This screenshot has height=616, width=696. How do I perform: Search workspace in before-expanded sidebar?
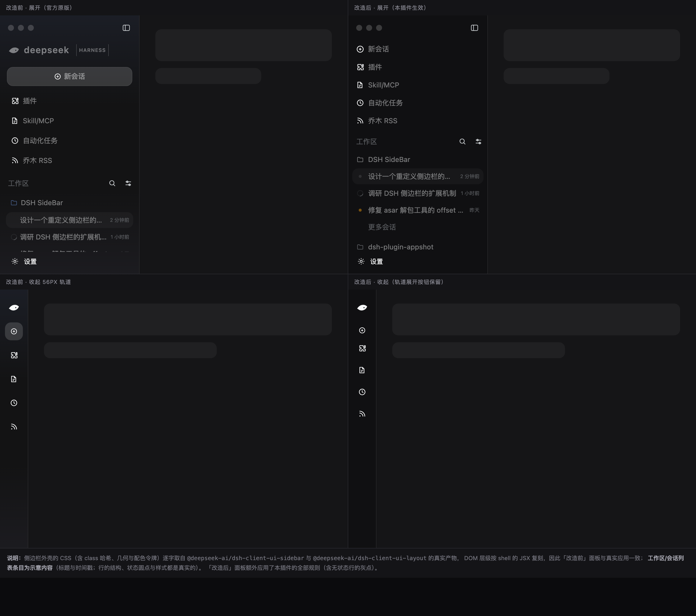click(x=112, y=184)
